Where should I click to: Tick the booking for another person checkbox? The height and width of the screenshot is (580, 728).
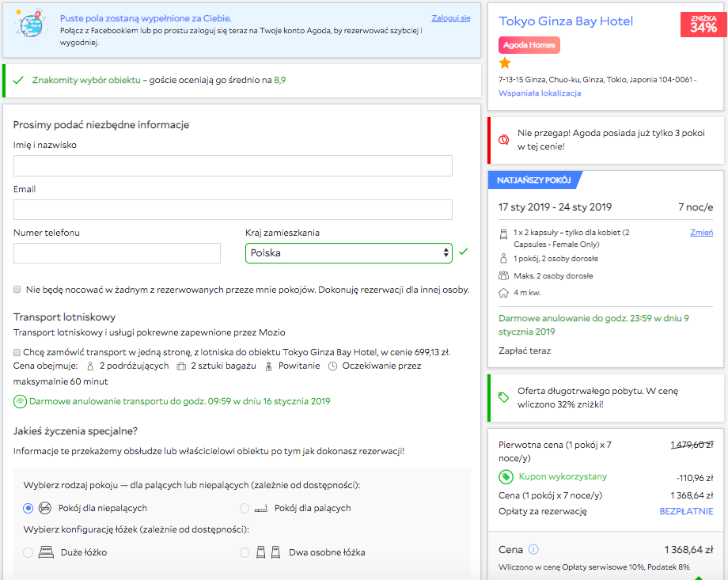click(x=17, y=290)
